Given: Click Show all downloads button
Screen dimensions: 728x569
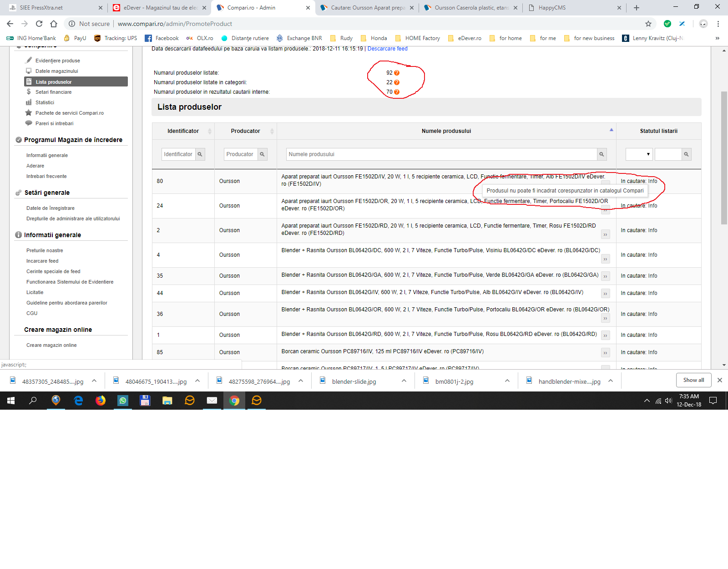Looking at the screenshot, I should [x=693, y=380].
